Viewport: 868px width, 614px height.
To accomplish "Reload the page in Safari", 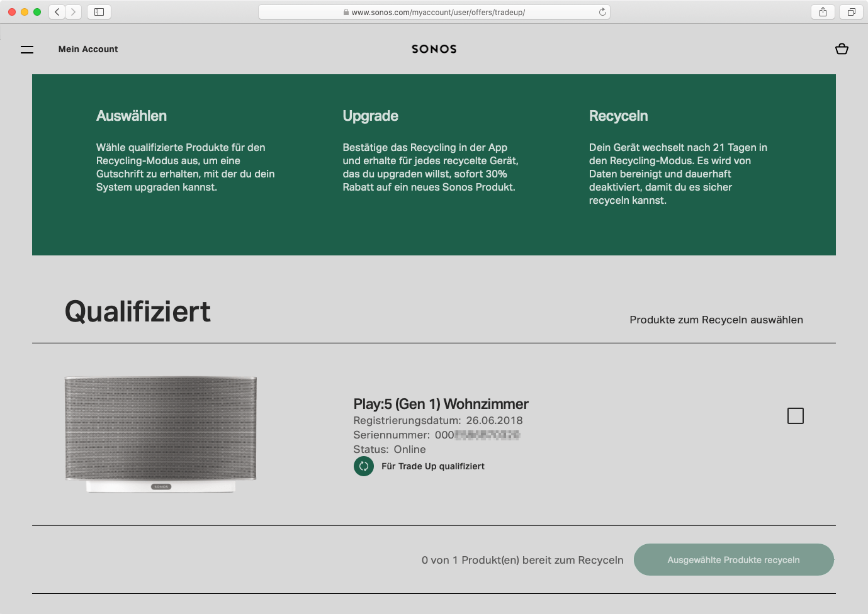I will tap(602, 12).
